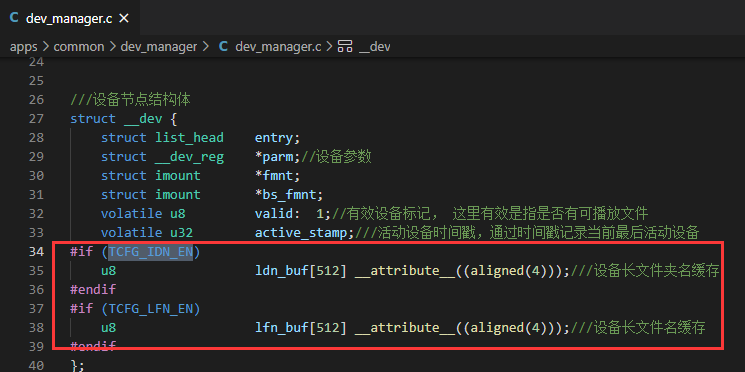745x372 pixels.
Task: Click highlighted 'TCFG_IDN_EN' macro
Action: point(151,252)
